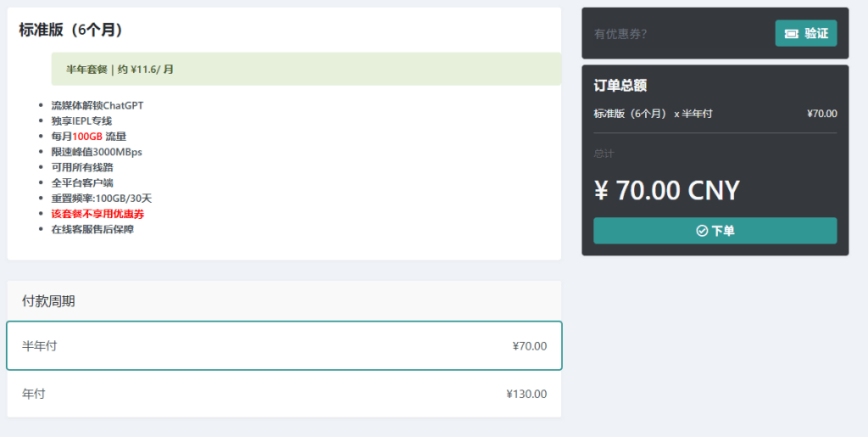Click the 付款周期 section header
868x437 pixels.
click(48, 301)
